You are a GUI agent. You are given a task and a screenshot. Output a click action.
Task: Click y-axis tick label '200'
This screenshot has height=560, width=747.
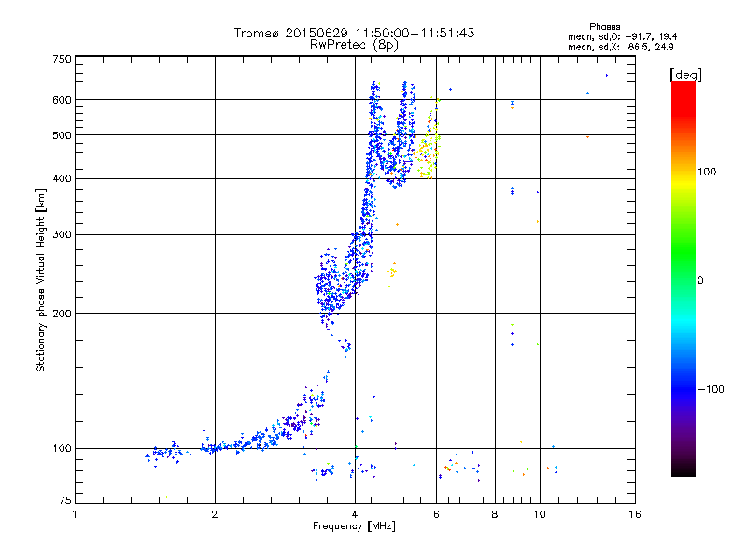(x=63, y=314)
